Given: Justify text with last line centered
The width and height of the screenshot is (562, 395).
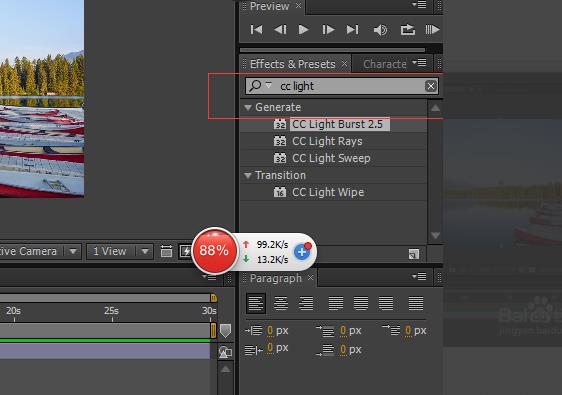Looking at the screenshot, I should [x=361, y=303].
